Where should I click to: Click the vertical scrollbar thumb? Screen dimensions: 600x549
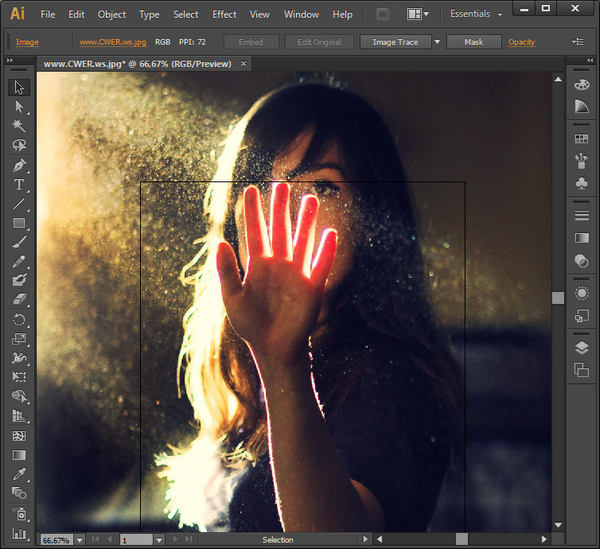click(x=558, y=298)
